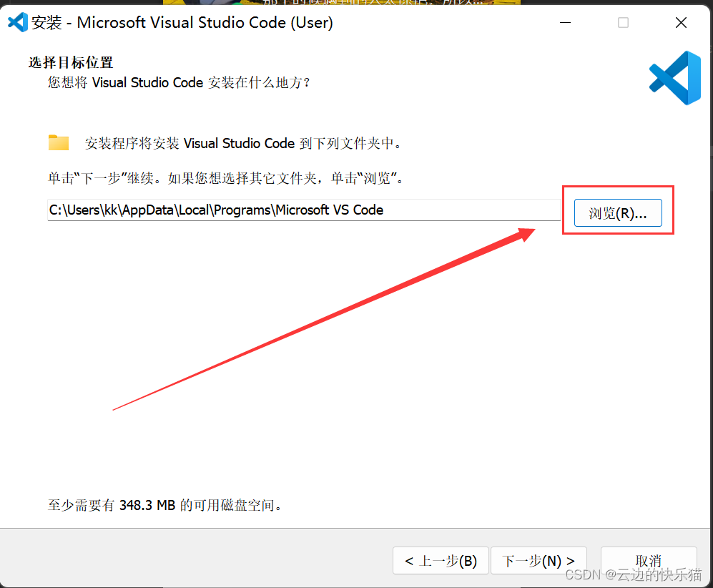This screenshot has width=713, height=588.
Task: Cancel setup with 取消 button
Action: click(x=649, y=561)
